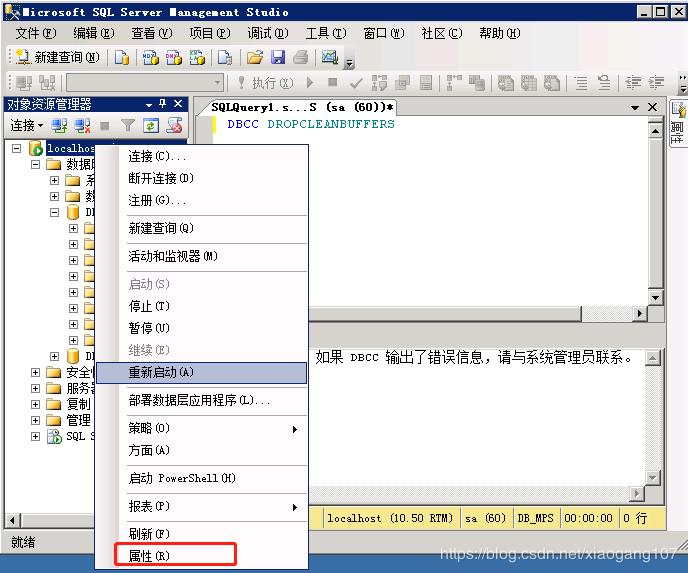Click the MDX query icon in toolbar

coord(150,57)
